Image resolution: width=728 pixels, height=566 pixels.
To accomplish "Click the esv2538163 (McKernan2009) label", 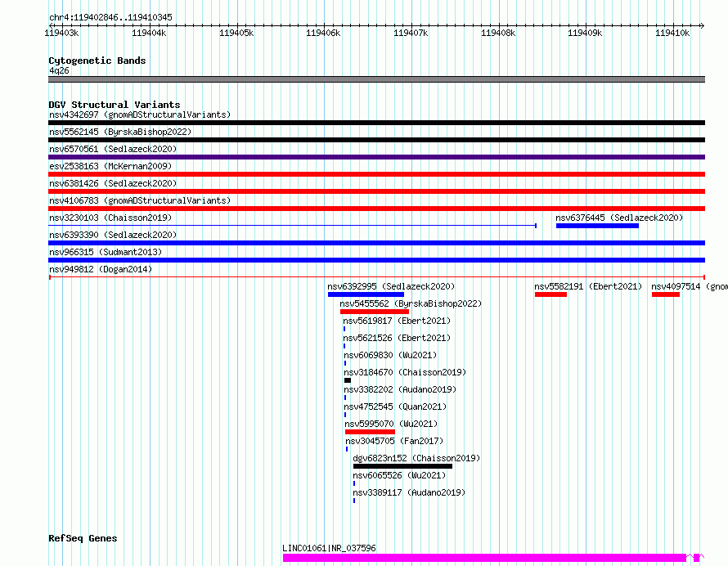I will point(110,166).
